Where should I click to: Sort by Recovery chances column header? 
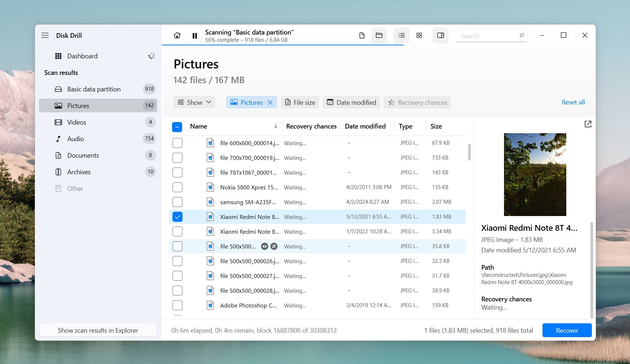click(x=311, y=126)
